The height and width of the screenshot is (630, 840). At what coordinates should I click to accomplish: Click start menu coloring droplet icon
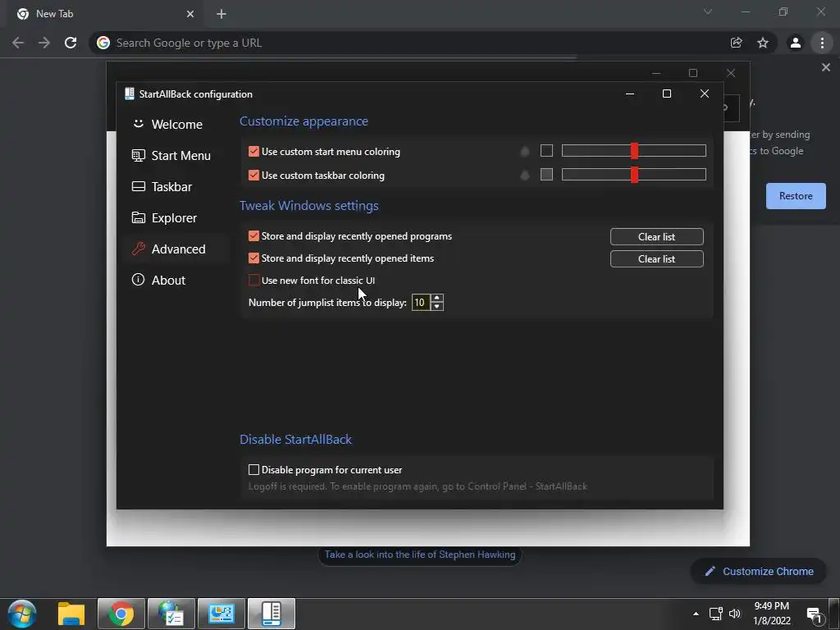coord(525,152)
